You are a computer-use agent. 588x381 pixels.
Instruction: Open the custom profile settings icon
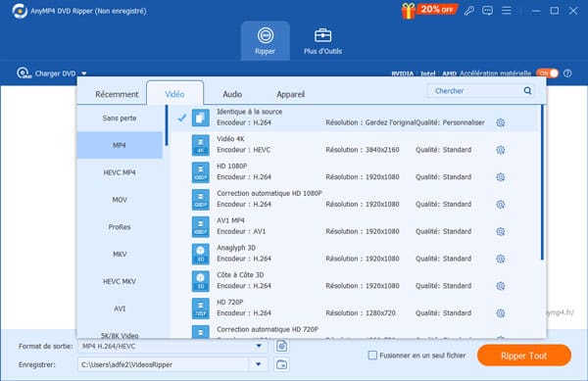(281, 346)
